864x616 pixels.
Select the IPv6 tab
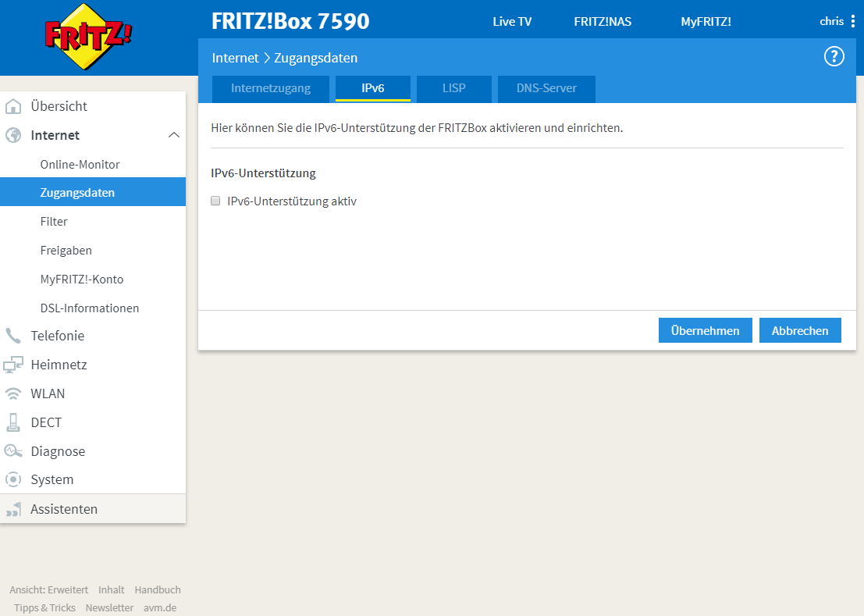coord(373,89)
